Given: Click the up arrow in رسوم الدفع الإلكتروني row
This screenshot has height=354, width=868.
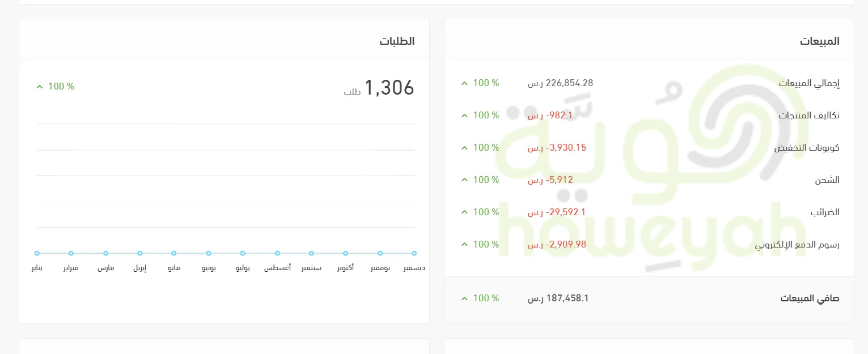Looking at the screenshot, I should 464,245.
